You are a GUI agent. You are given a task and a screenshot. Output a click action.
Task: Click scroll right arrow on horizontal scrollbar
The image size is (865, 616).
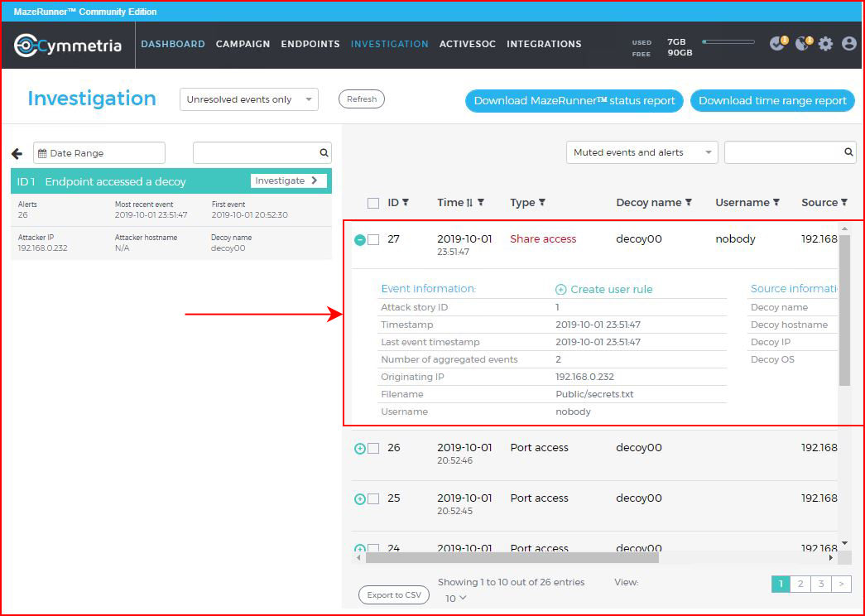(x=831, y=558)
